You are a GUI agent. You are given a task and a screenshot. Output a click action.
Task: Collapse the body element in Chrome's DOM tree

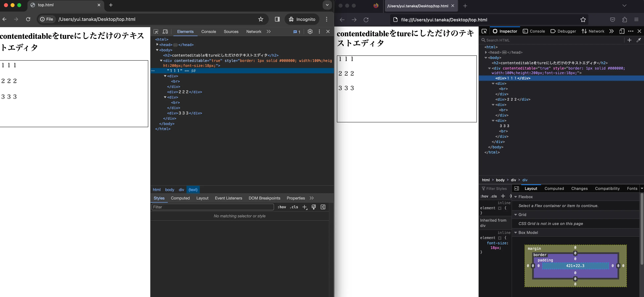tap(157, 50)
